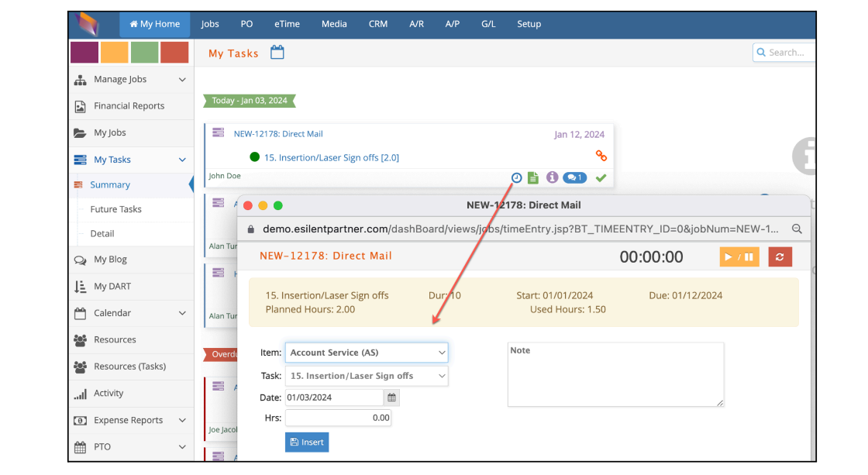Mark Direct Mail task complete with green checkmark
This screenshot has width=868, height=475.
click(601, 177)
